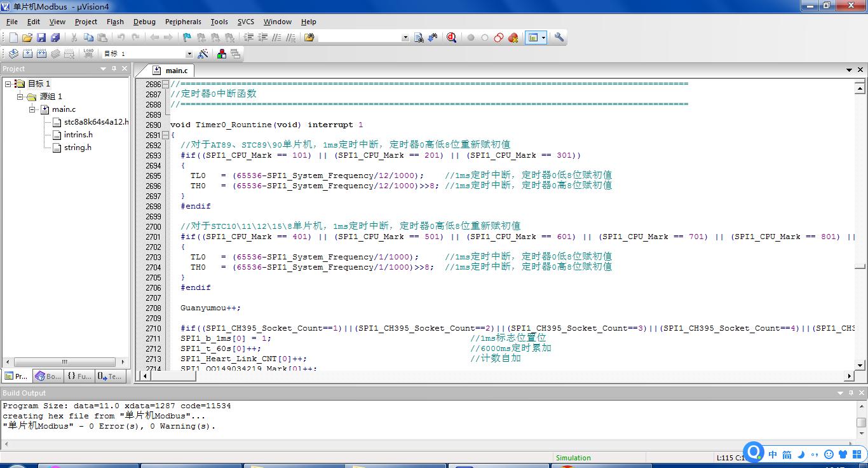Open Configuration with the wrench icon
Image resolution: width=868 pixels, height=468 pixels.
click(559, 38)
